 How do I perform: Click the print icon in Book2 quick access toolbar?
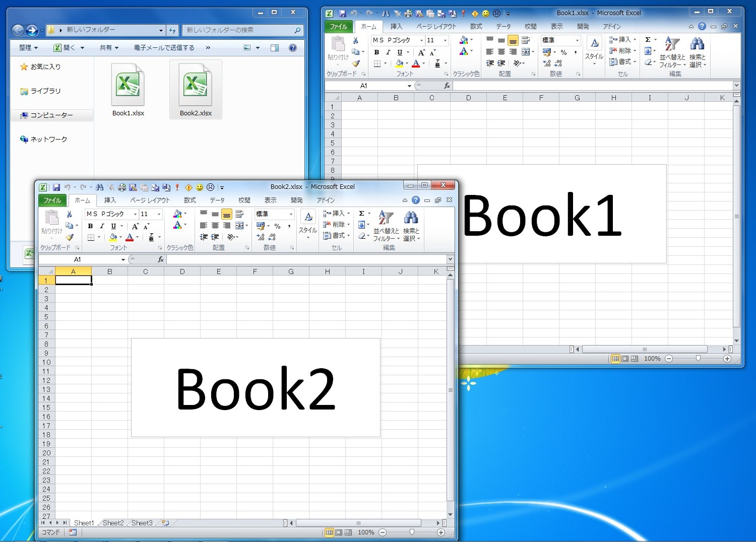tap(122, 187)
